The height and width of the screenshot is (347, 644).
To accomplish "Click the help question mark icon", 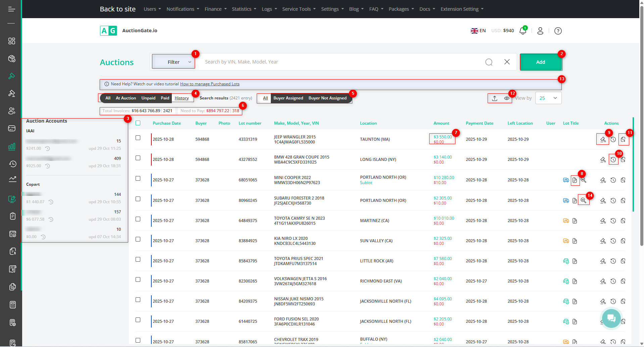I will pyautogui.click(x=558, y=31).
